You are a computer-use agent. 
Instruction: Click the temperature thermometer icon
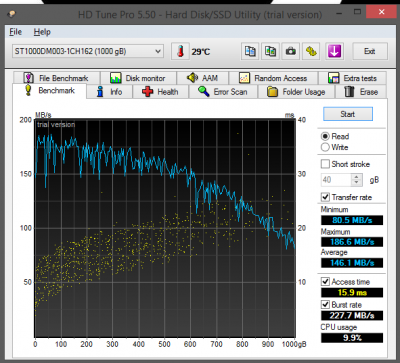pyautogui.click(x=180, y=51)
